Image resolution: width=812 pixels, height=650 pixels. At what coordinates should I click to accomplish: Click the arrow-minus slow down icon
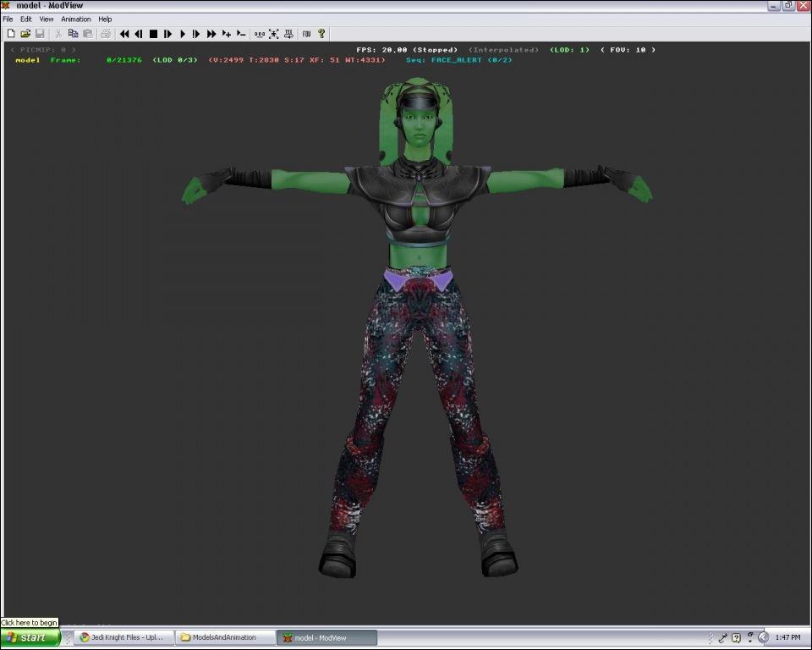(241, 34)
